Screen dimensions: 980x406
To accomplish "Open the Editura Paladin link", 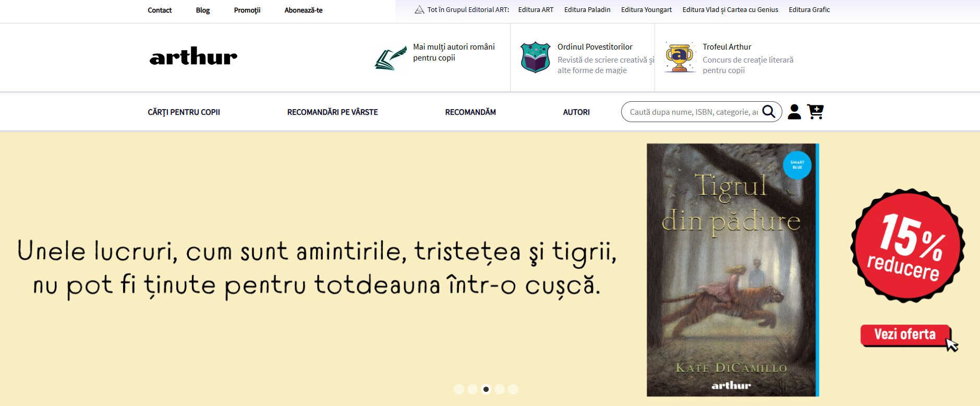I will (587, 10).
